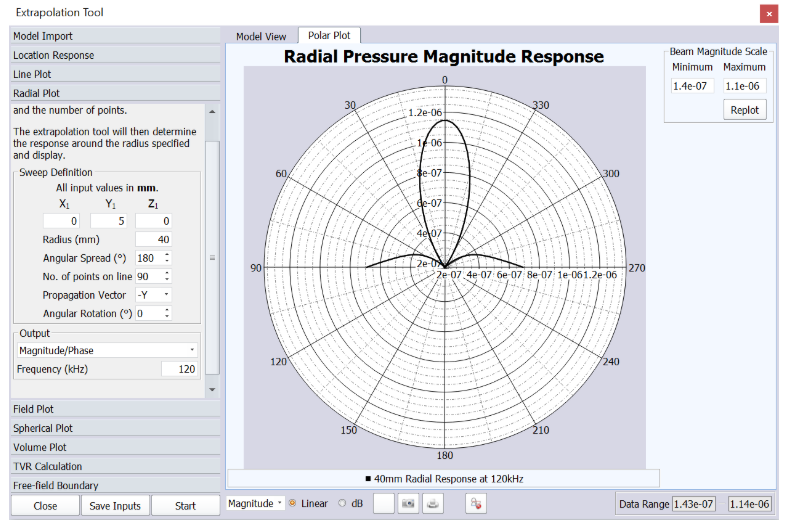
Task: Expand the Volume Plot section
Action: click(x=115, y=447)
